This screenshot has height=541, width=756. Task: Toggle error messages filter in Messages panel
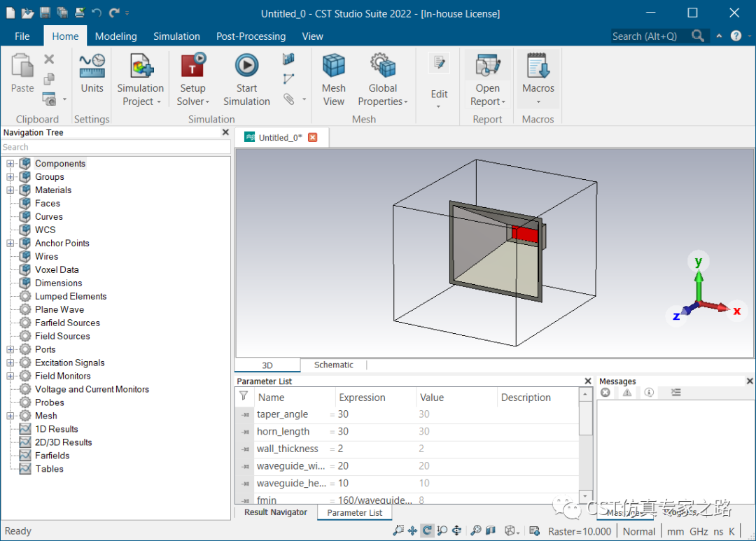click(605, 393)
